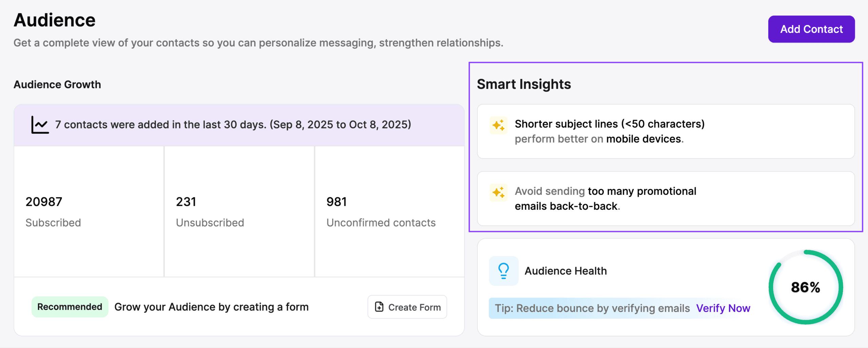
Task: Click the Audience page title
Action: pyautogui.click(x=55, y=20)
